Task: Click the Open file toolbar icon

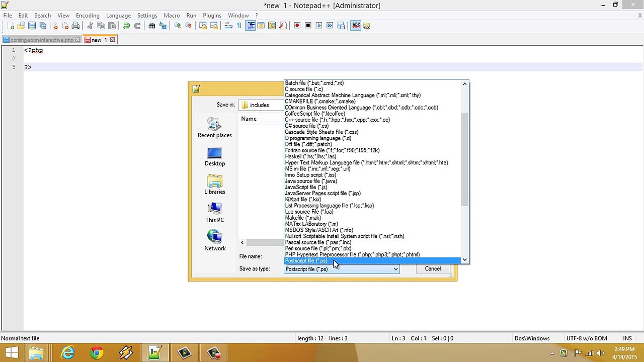Action: click(x=21, y=26)
